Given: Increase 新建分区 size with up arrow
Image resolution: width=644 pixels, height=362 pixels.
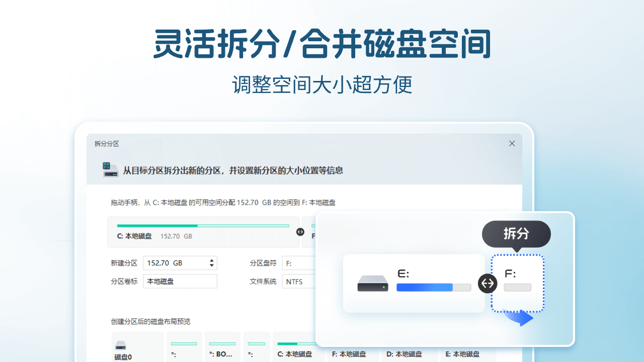Looking at the screenshot, I should pyautogui.click(x=212, y=260).
